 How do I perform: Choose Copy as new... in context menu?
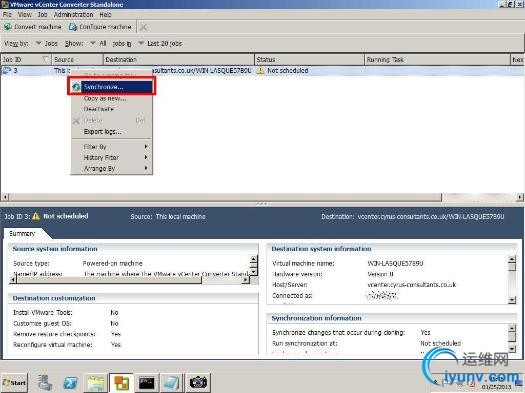[x=111, y=98]
